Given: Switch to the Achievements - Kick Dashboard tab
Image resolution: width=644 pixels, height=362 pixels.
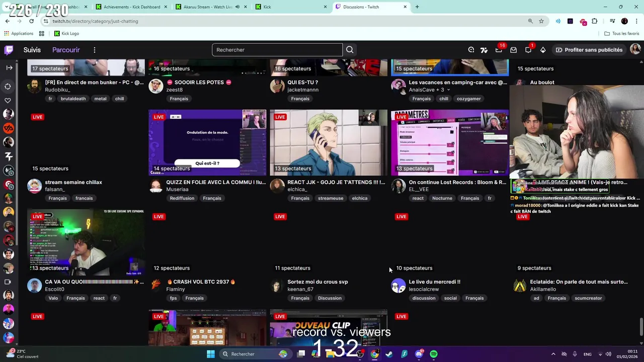Looking at the screenshot, I should (131, 7).
